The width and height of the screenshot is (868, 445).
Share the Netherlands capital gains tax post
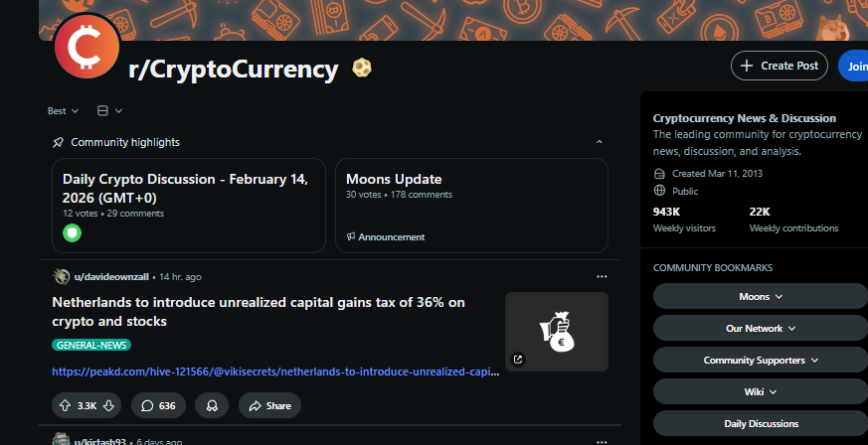(x=269, y=405)
